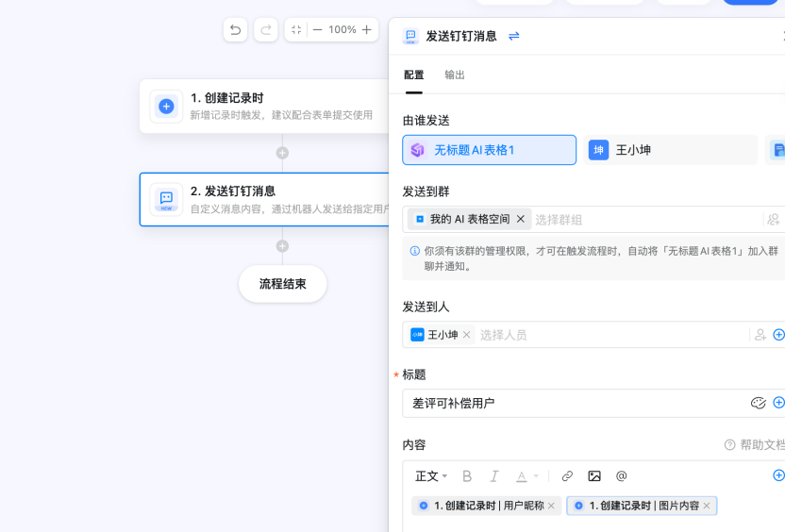The width and height of the screenshot is (785, 532).
Task: Remove 我的 AI 表格空间 group tag
Action: [x=520, y=219]
